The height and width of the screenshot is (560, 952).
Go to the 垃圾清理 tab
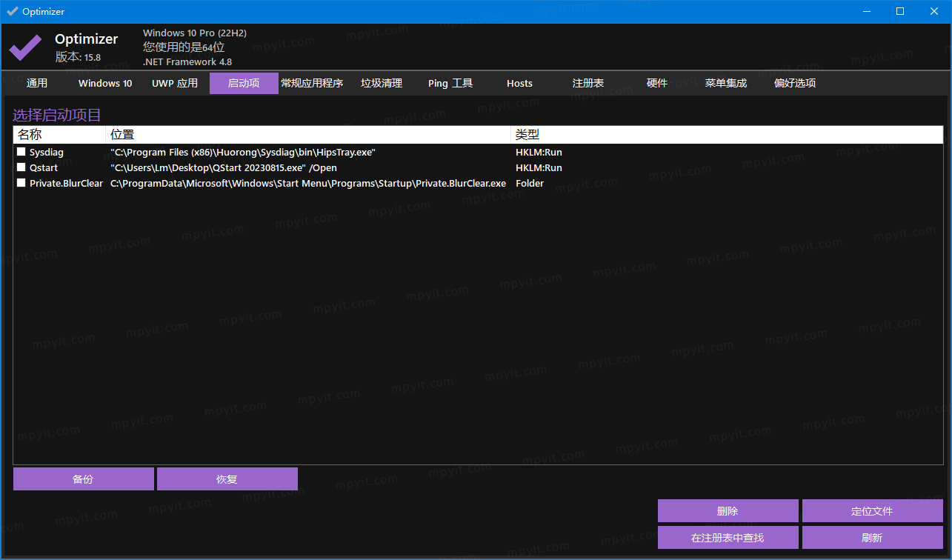pos(382,83)
